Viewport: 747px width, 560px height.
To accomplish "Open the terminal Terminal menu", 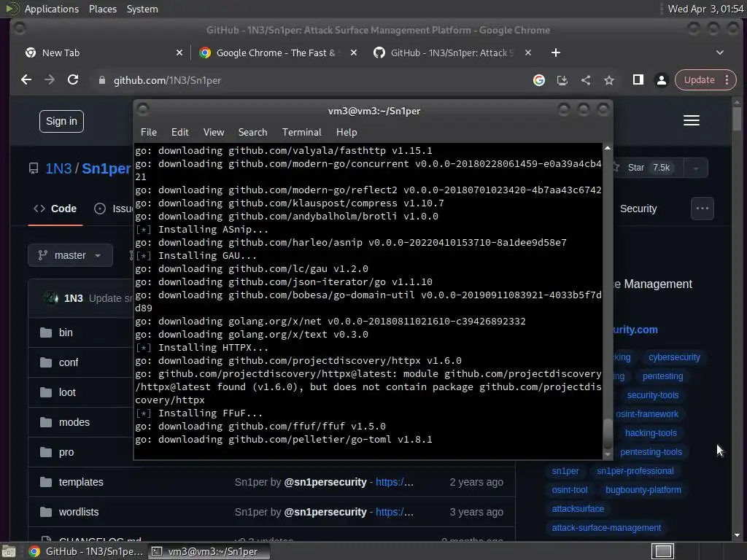I will [301, 133].
